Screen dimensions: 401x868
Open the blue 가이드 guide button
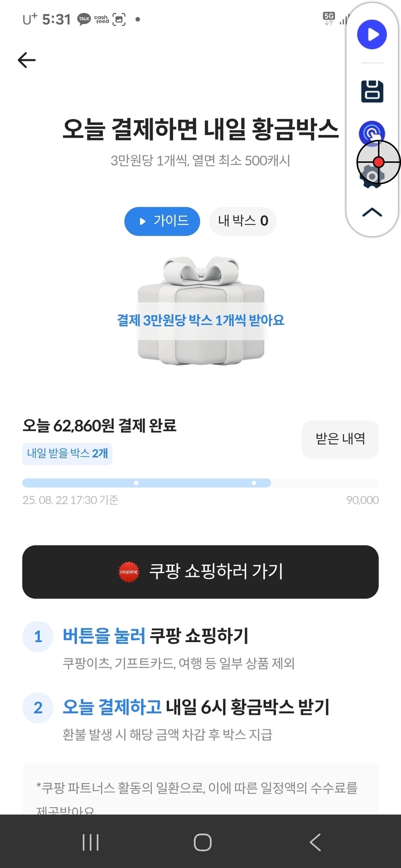click(162, 221)
